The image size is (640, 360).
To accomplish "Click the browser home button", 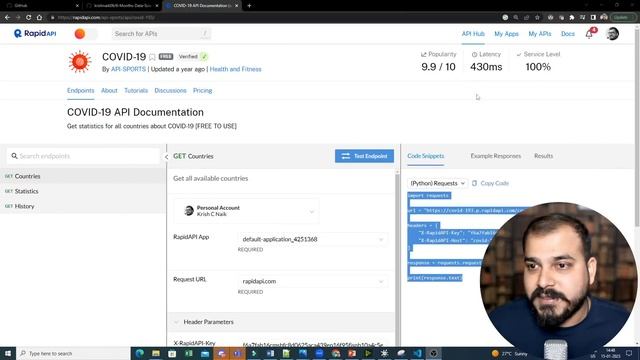I will (x=39, y=18).
